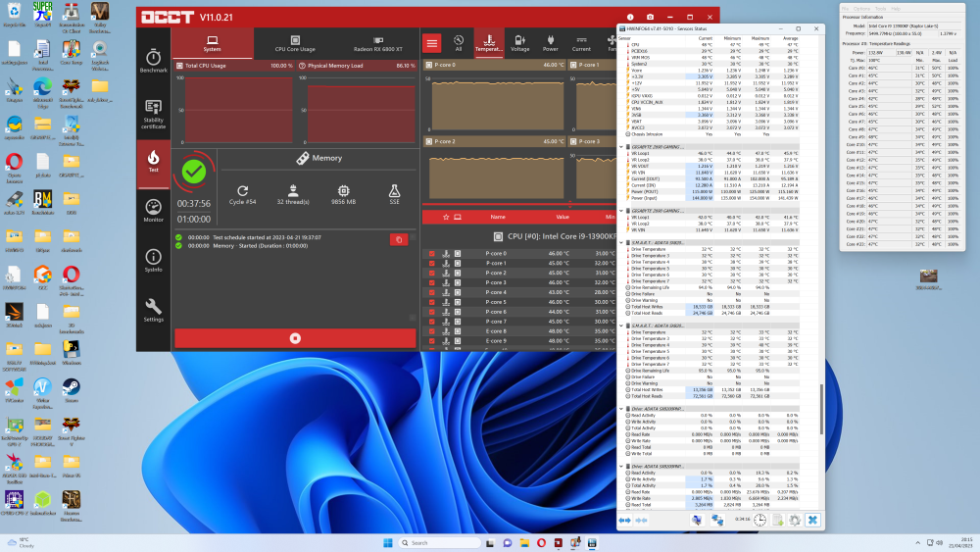Uncheck P-core 6 sensor checkbox
This screenshot has width=980, height=552.
click(432, 312)
